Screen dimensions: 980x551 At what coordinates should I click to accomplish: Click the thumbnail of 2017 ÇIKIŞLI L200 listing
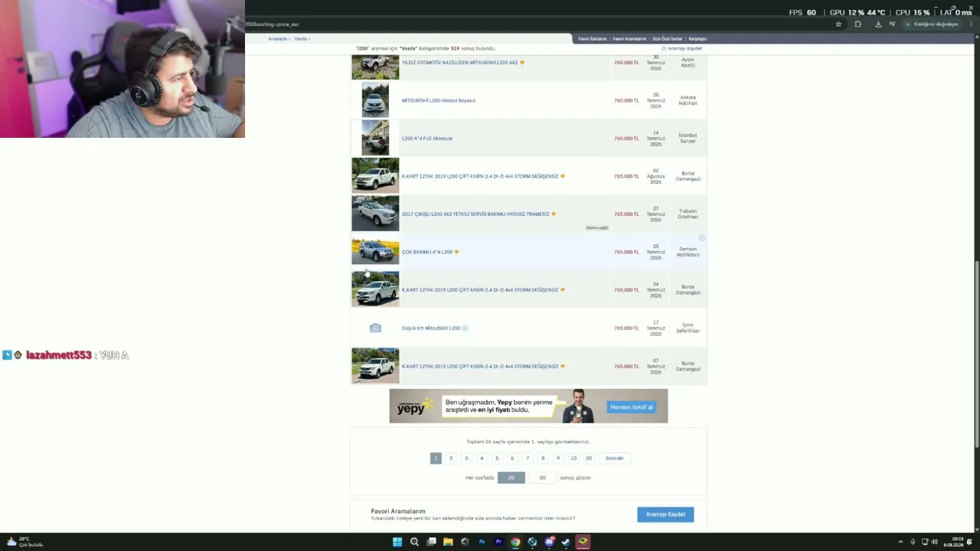pyautogui.click(x=375, y=214)
